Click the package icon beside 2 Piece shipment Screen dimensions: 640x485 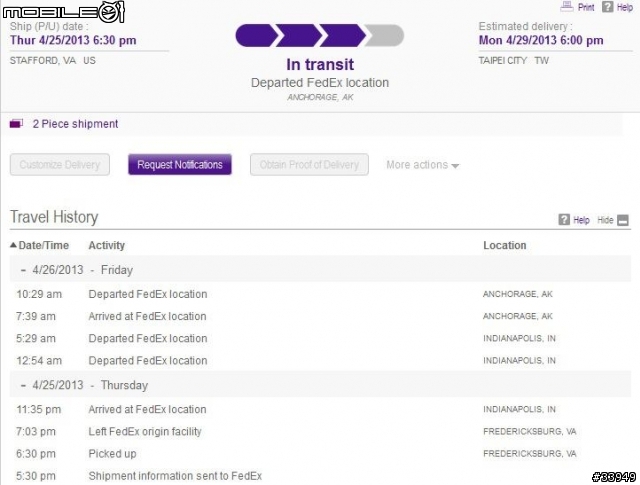[16, 123]
